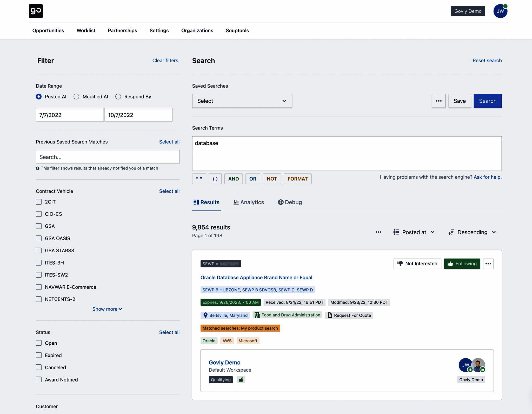Enable the GSA OASIS contract vehicle checkbox
Viewport: 532px width, 414px height.
[x=39, y=238]
